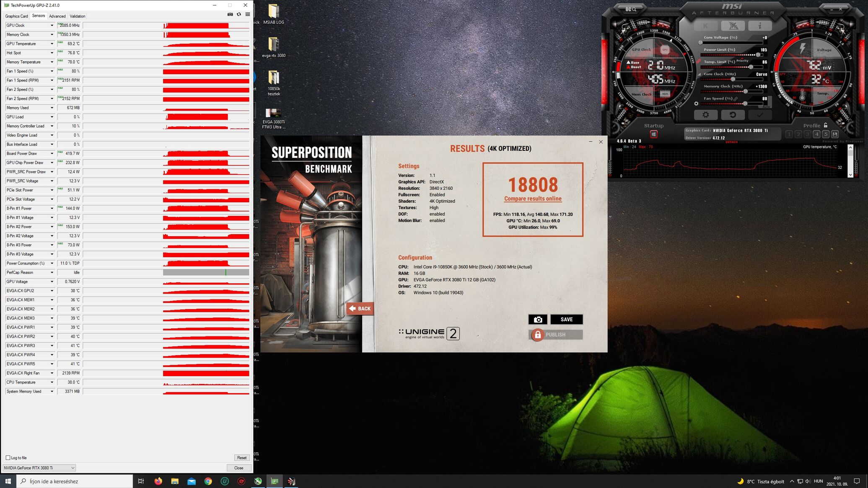Image resolution: width=868 pixels, height=488 pixels.
Task: Open Afterburner settings gear button
Action: 706,115
